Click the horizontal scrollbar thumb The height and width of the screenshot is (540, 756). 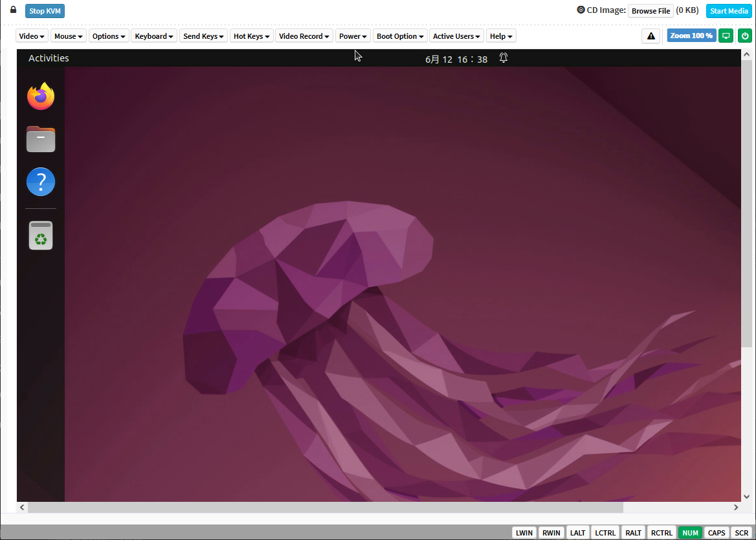[326, 507]
